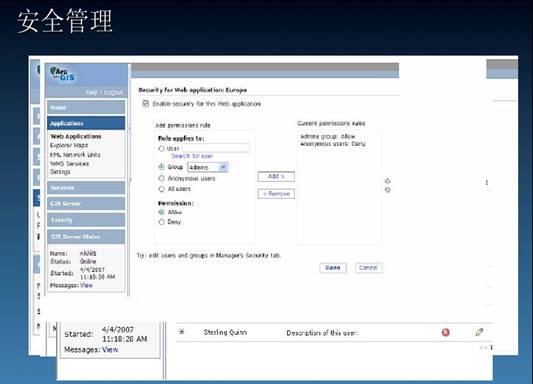
Task: Select KML Network Links in the sidebar
Action: coord(75,155)
